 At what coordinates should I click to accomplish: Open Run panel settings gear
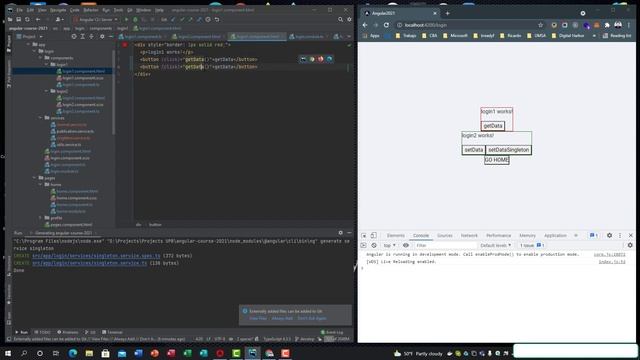tap(340, 233)
